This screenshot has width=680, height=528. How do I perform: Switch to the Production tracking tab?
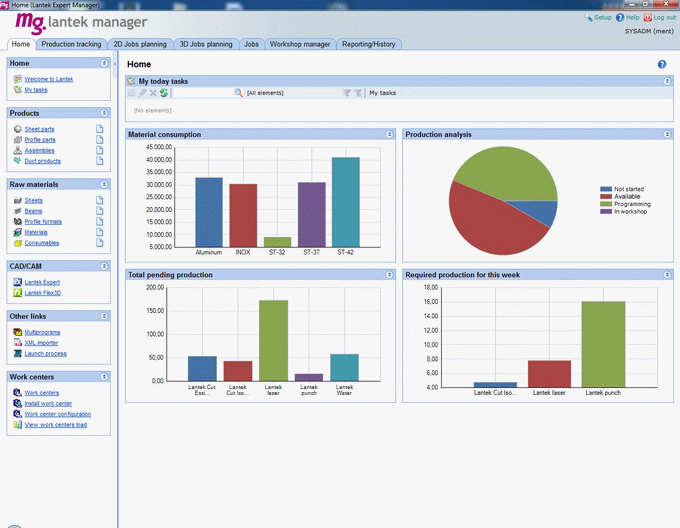pyautogui.click(x=71, y=44)
